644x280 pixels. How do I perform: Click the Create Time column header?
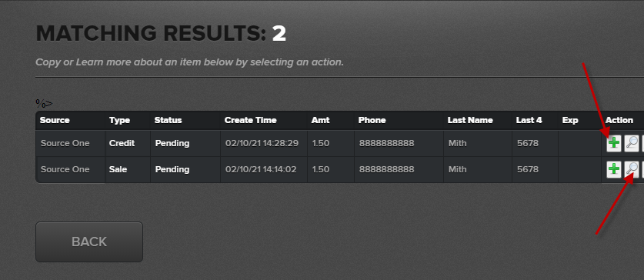(x=251, y=120)
